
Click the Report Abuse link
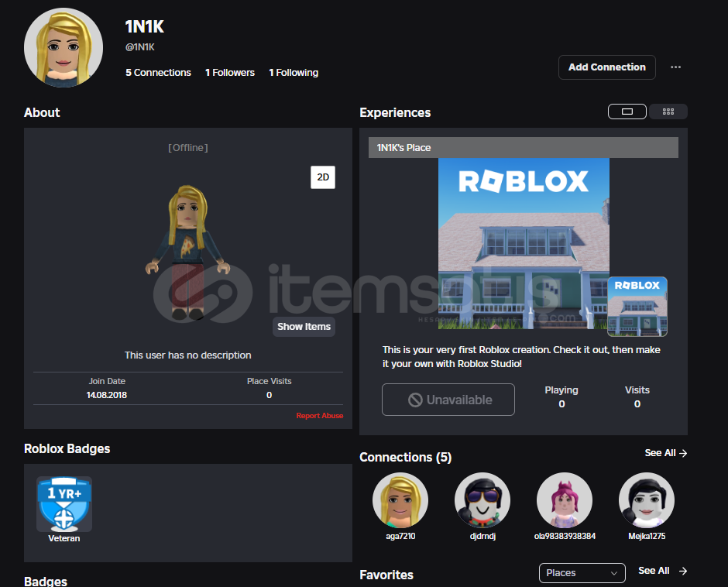point(319,416)
